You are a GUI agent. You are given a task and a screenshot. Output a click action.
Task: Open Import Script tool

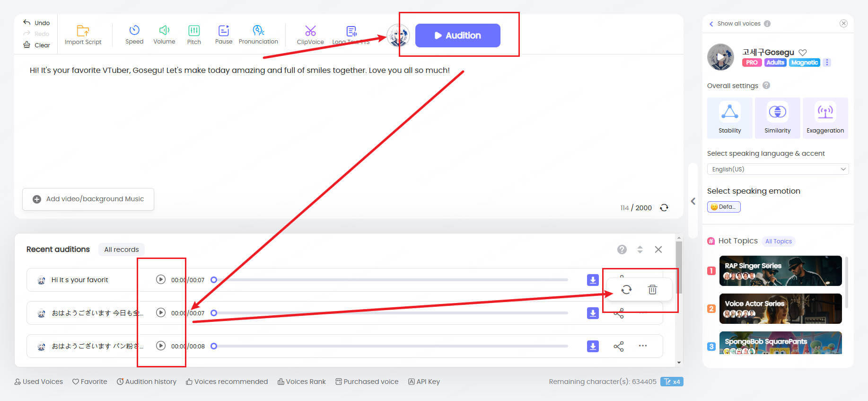click(x=83, y=35)
